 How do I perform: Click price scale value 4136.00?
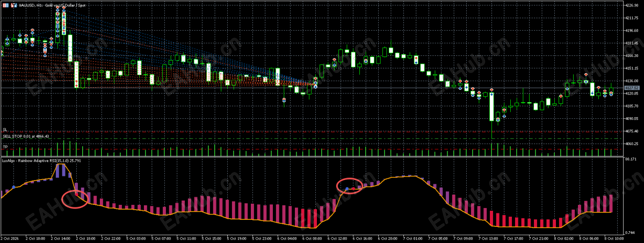[631, 81]
